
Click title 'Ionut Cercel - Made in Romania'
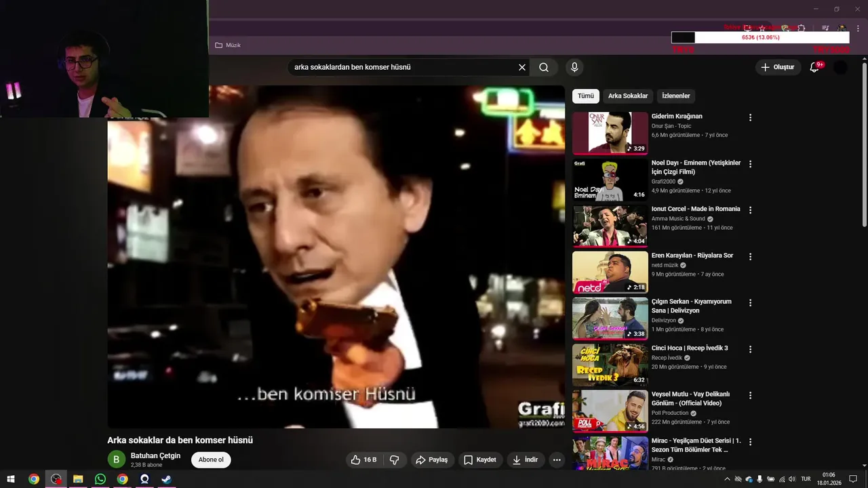tap(696, 209)
